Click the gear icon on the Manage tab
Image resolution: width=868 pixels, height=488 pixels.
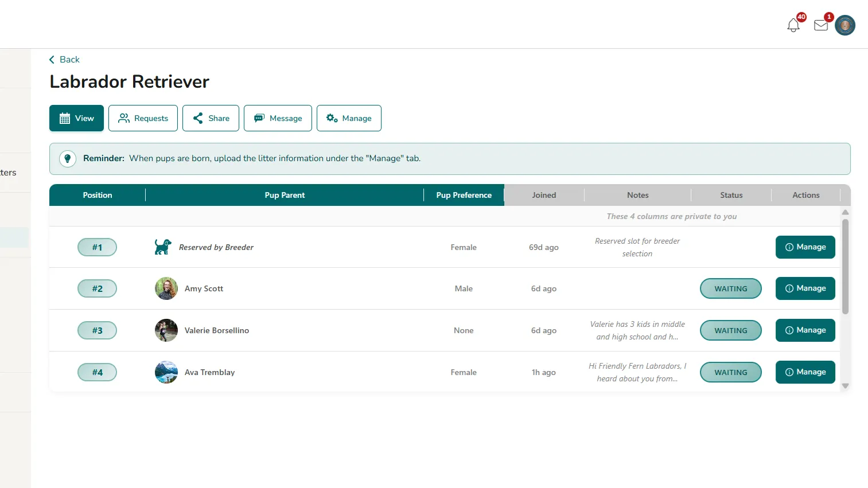pyautogui.click(x=332, y=118)
